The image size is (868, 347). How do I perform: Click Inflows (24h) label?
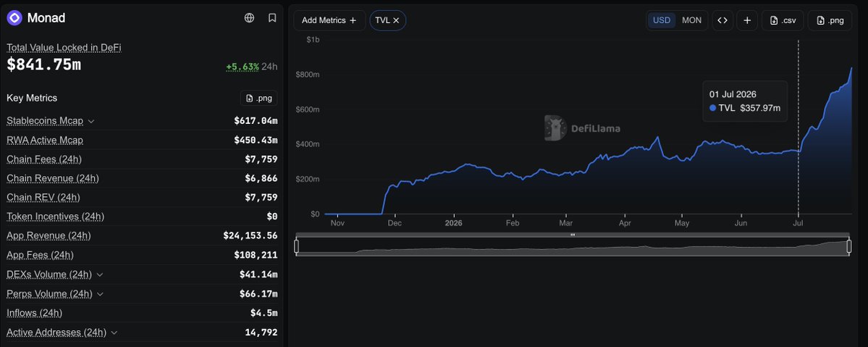click(x=34, y=313)
